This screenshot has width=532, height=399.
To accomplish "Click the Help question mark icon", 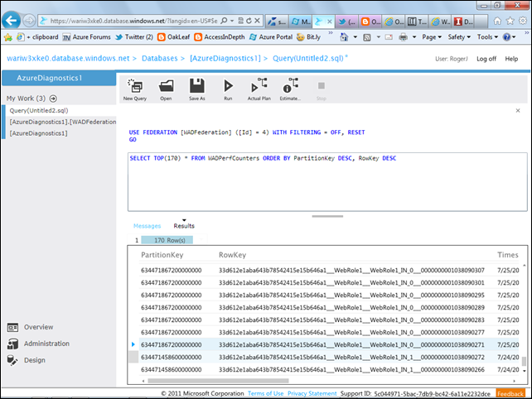I will [506, 37].
